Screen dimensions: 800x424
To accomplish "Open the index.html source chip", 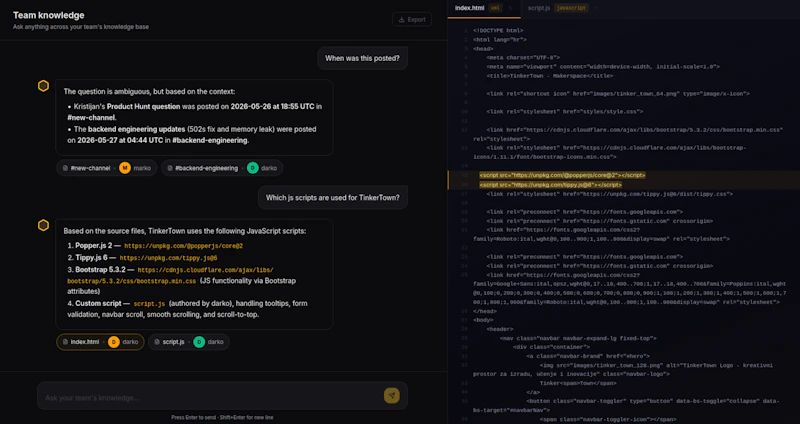I will point(100,342).
